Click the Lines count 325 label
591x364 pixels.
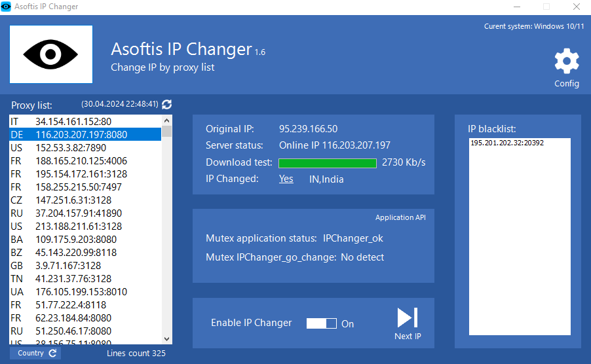136,353
